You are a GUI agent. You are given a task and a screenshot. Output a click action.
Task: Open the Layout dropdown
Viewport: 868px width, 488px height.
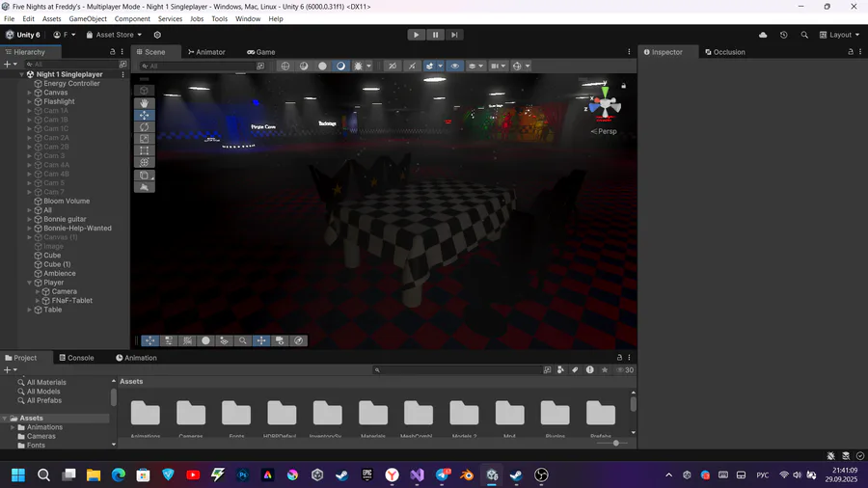tap(840, 35)
